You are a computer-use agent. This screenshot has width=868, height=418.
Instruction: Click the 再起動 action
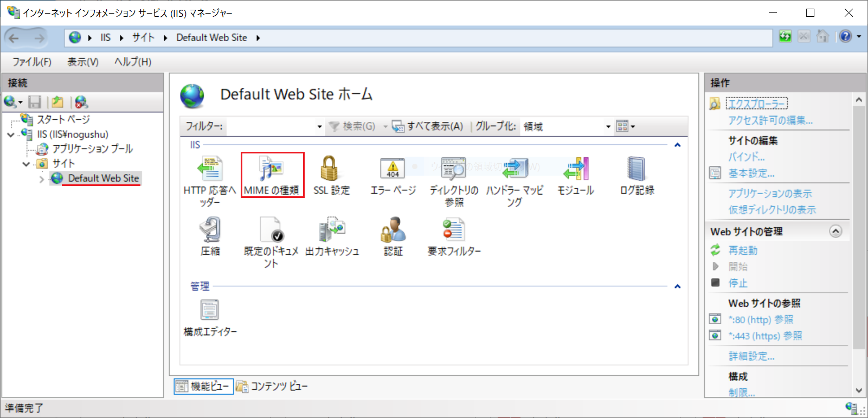point(743,250)
